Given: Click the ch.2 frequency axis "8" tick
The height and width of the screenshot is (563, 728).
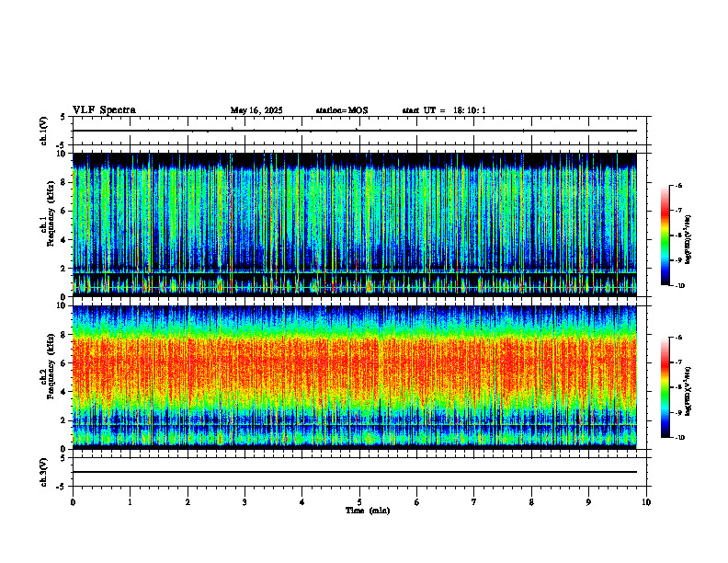Looking at the screenshot, I should click(64, 335).
